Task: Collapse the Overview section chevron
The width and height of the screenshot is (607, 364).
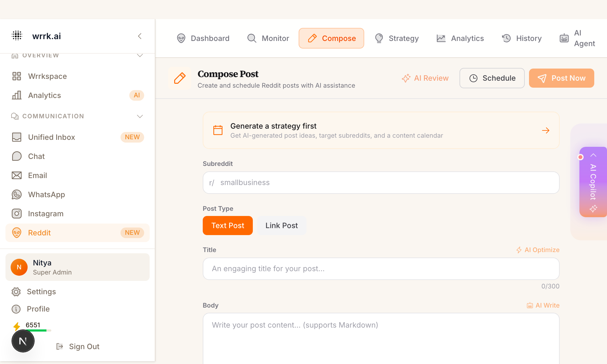Action: [140, 56]
